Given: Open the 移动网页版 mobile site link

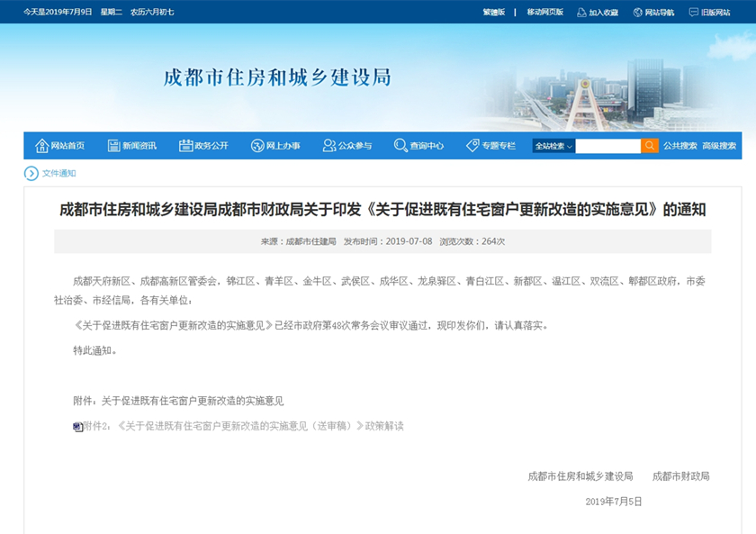Looking at the screenshot, I should pyautogui.click(x=544, y=13).
